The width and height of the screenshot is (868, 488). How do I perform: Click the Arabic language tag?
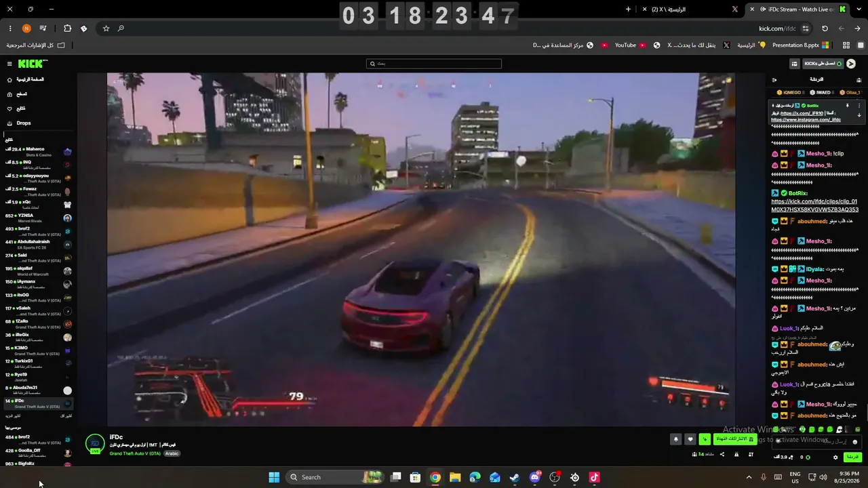(172, 453)
